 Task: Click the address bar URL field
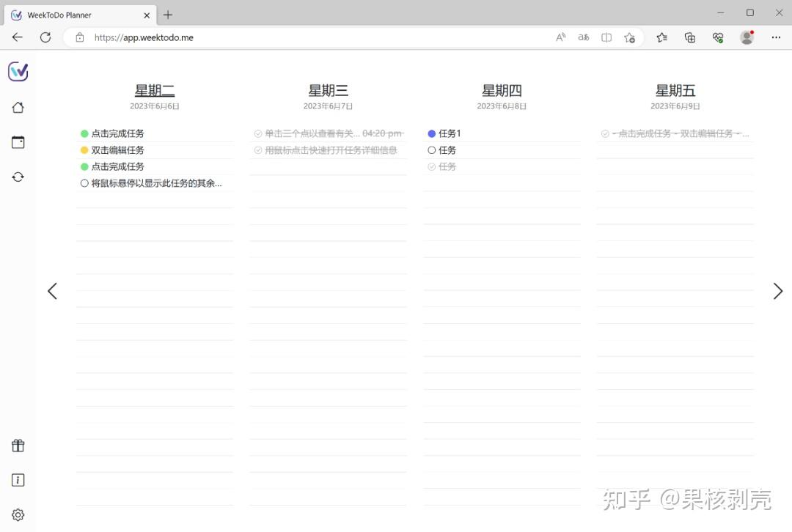point(318,37)
